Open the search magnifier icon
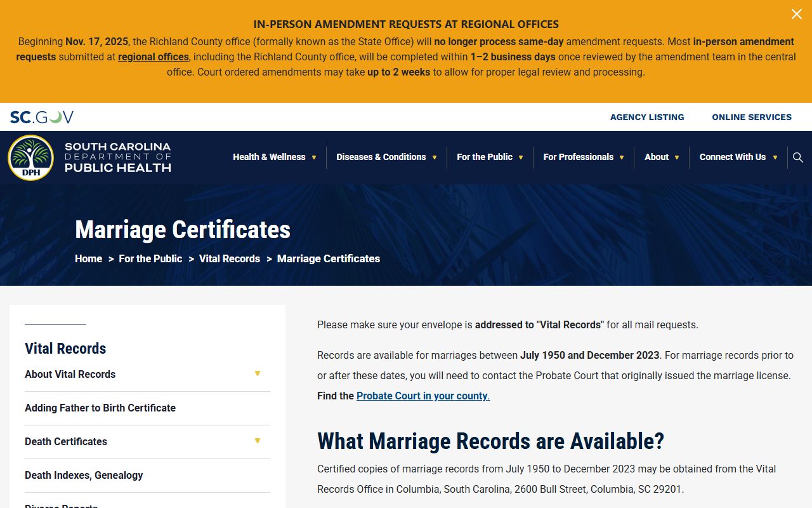 [x=798, y=157]
